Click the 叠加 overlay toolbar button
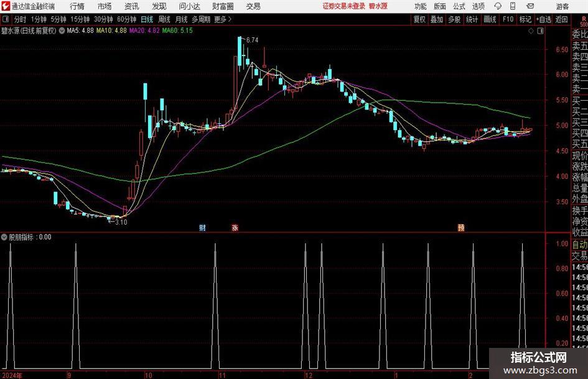 [x=437, y=19]
